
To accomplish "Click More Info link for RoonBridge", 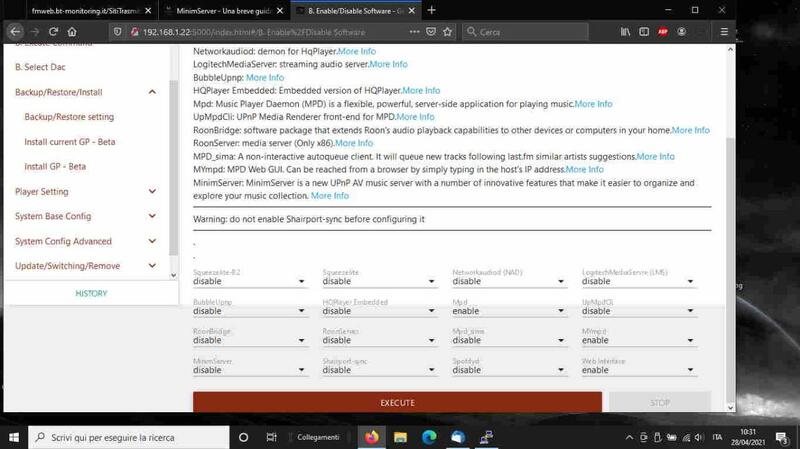I will [x=690, y=130].
